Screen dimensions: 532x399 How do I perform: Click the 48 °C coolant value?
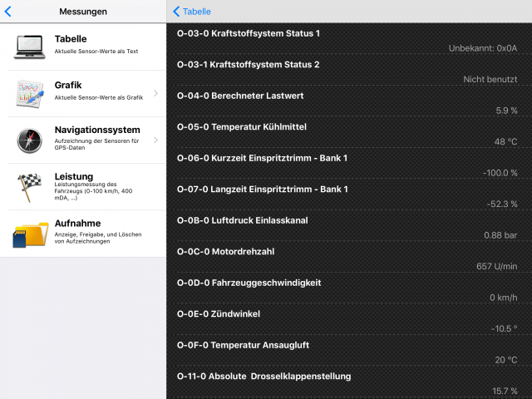tap(505, 142)
